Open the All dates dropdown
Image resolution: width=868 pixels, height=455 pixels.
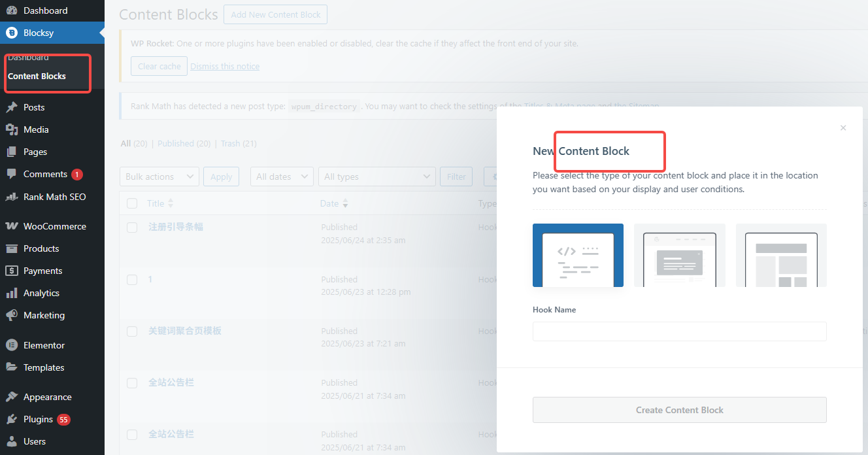pyautogui.click(x=282, y=177)
